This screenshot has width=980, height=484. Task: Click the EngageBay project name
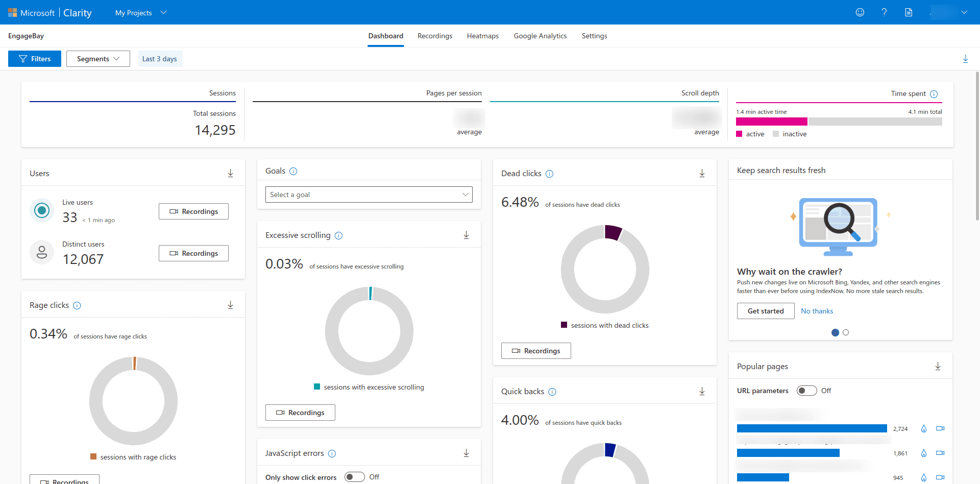click(26, 36)
